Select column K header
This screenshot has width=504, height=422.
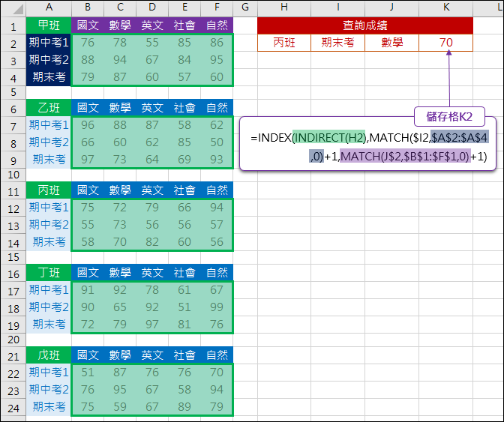click(x=446, y=7)
